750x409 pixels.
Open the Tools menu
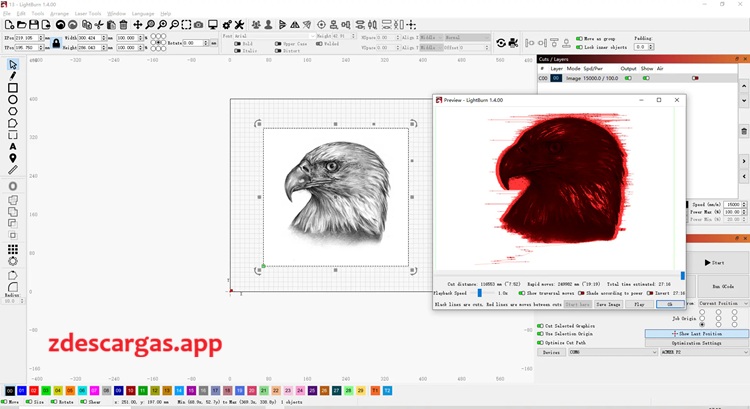(38, 13)
